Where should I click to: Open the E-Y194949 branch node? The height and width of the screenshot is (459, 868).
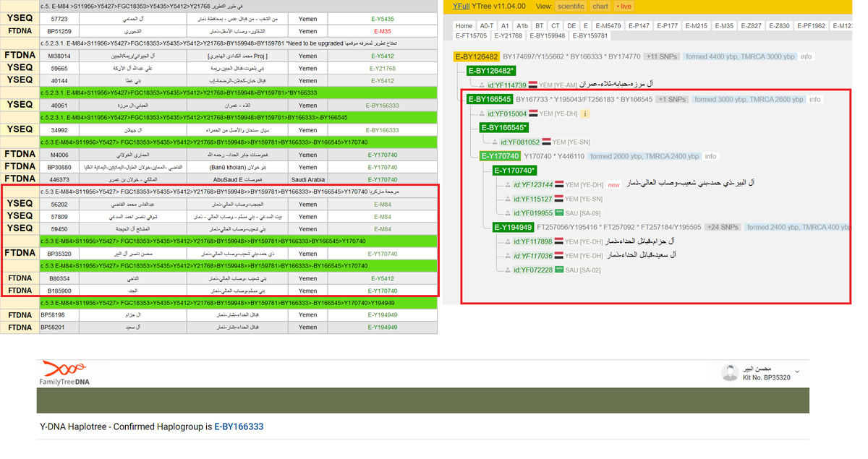514,227
